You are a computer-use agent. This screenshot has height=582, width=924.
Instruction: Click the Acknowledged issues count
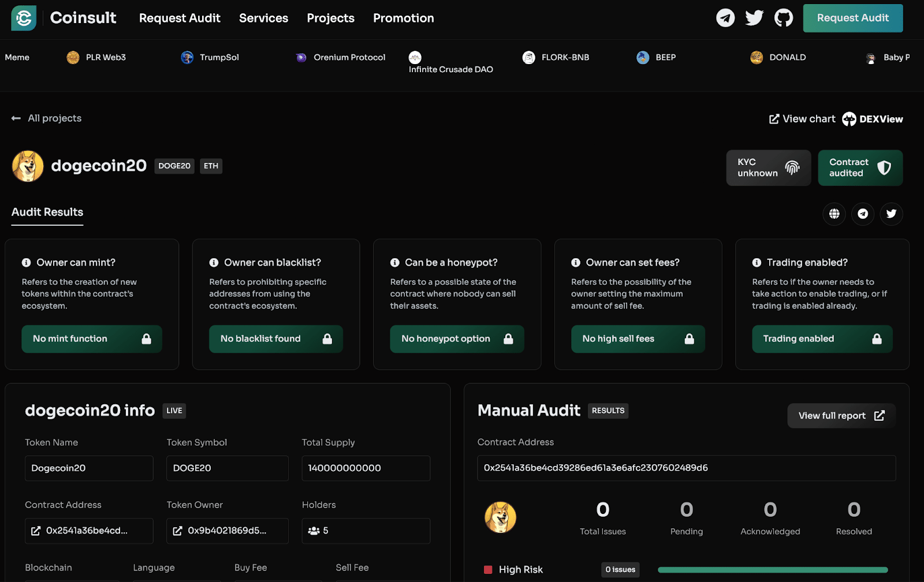[770, 510]
